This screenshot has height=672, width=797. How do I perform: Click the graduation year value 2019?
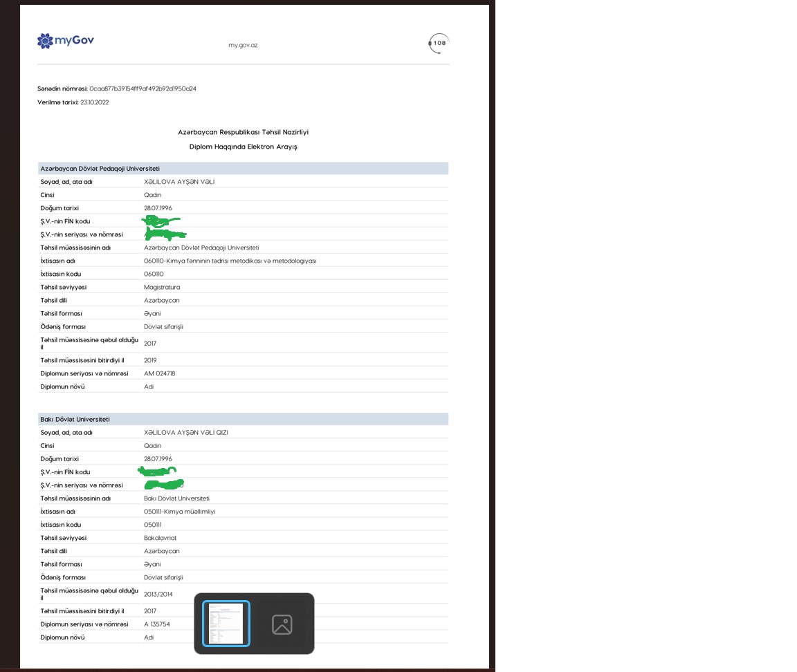(150, 361)
